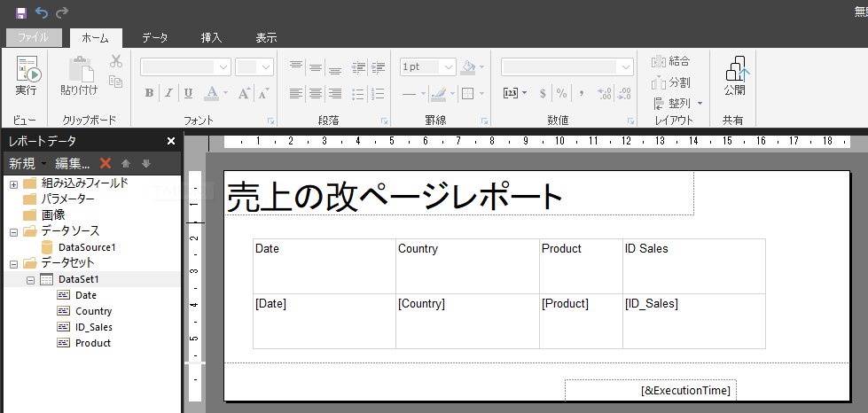Apply bulleted list
Image resolution: width=868 pixels, height=413 pixels.
click(359, 94)
